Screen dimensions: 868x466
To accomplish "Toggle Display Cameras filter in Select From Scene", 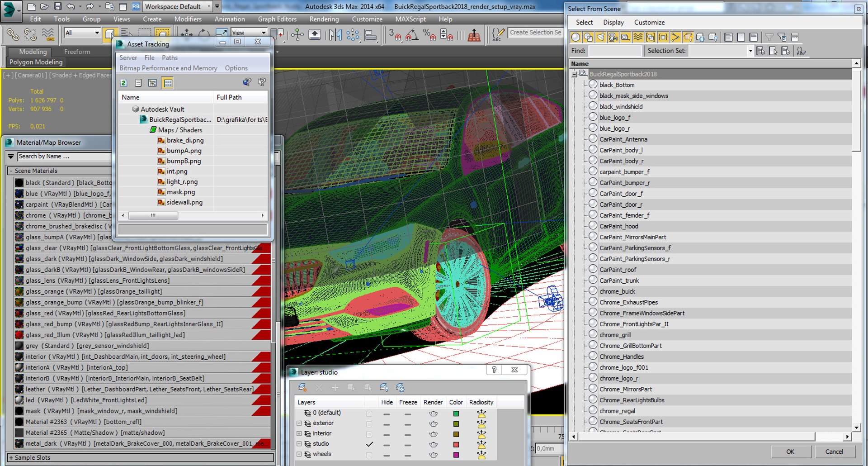I will coord(613,37).
